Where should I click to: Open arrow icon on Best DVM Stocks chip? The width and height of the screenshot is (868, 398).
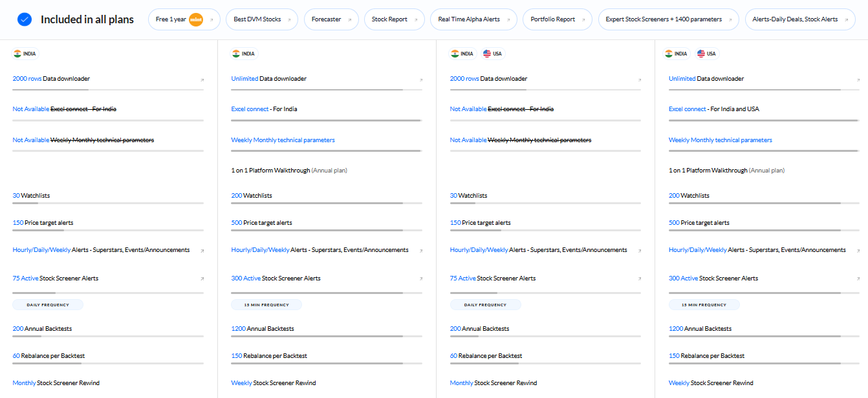click(289, 20)
